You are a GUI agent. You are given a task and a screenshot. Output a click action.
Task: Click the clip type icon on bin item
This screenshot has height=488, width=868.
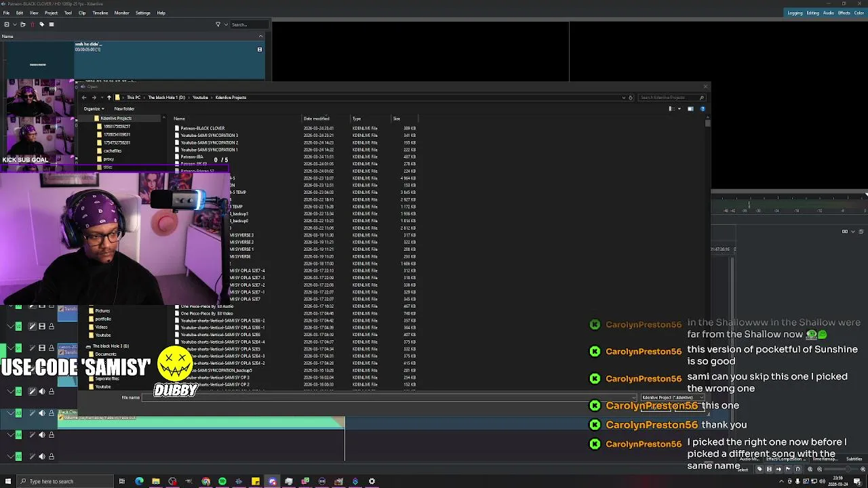pos(259,49)
